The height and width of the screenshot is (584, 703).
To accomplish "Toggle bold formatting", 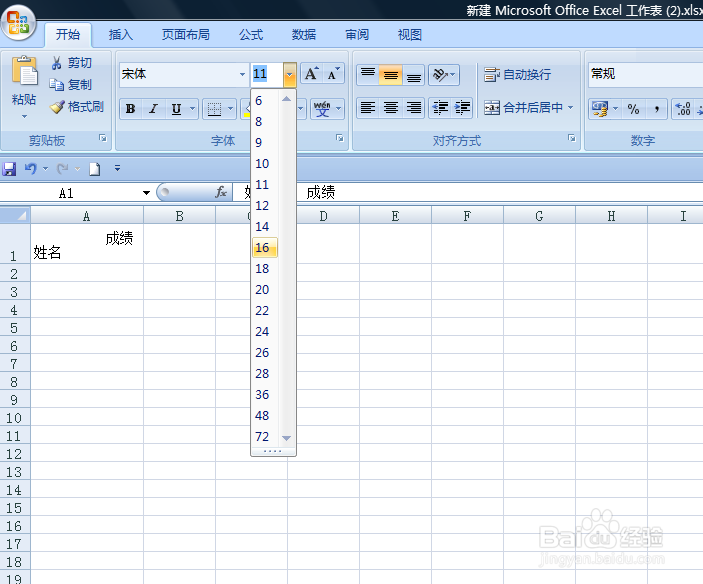I will [130, 109].
